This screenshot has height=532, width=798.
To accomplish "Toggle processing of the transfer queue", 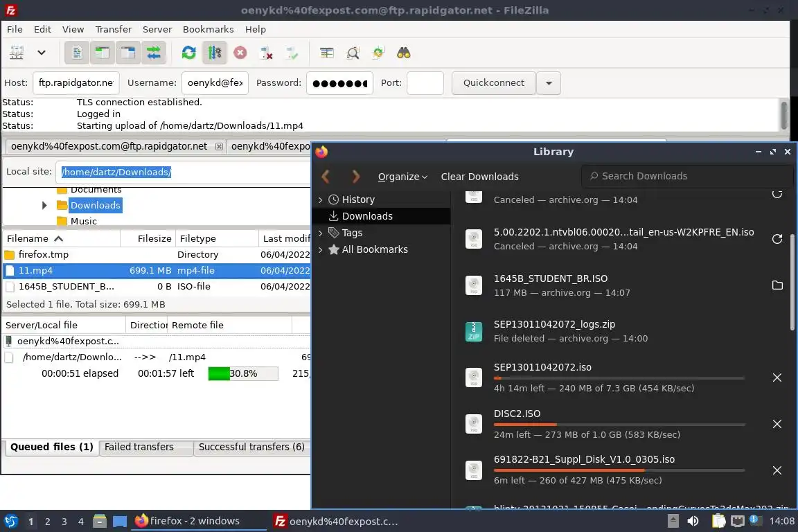I will 214,53.
